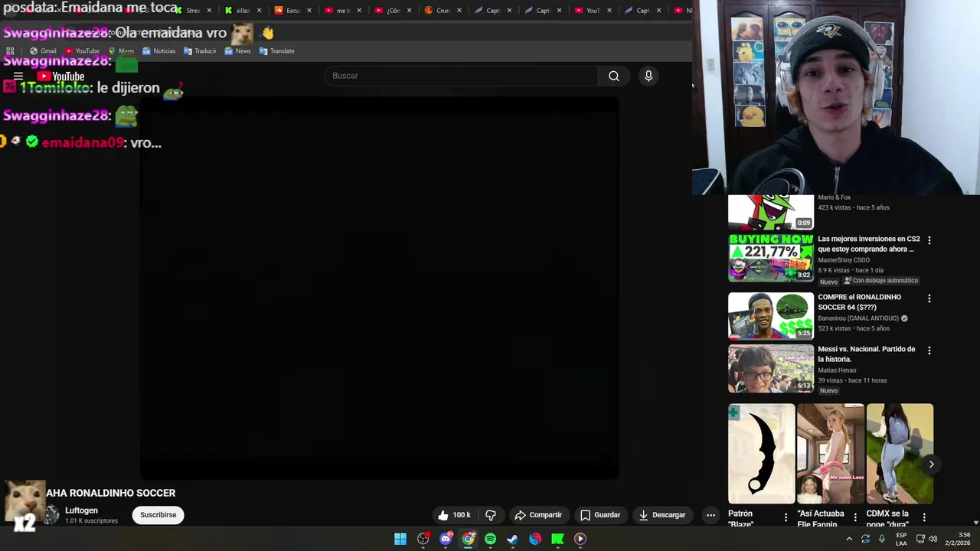Open Messi vs. Nacional video thumbnail
980x551 pixels.
771,368
